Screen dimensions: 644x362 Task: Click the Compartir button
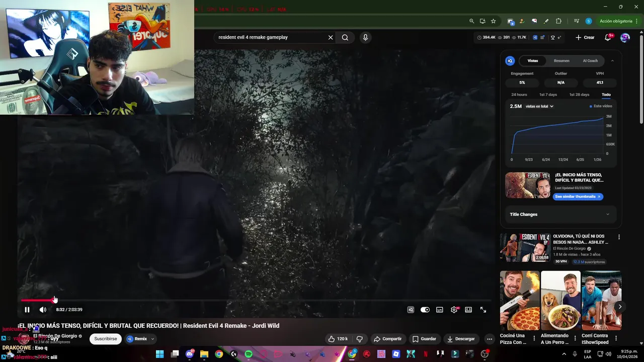[x=388, y=339]
